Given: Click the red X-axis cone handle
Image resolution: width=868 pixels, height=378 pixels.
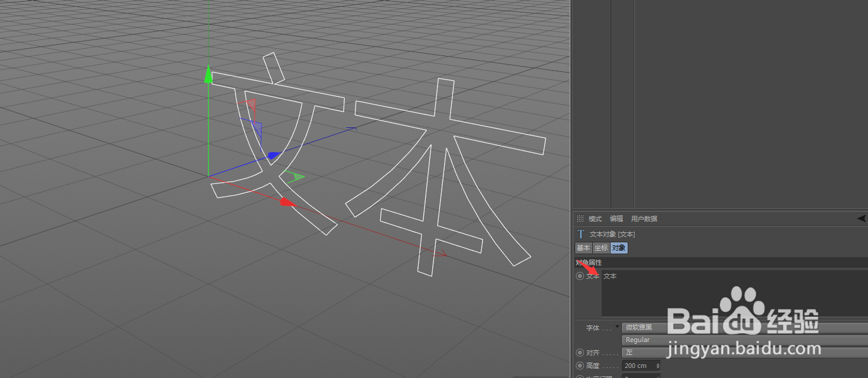Looking at the screenshot, I should [287, 202].
